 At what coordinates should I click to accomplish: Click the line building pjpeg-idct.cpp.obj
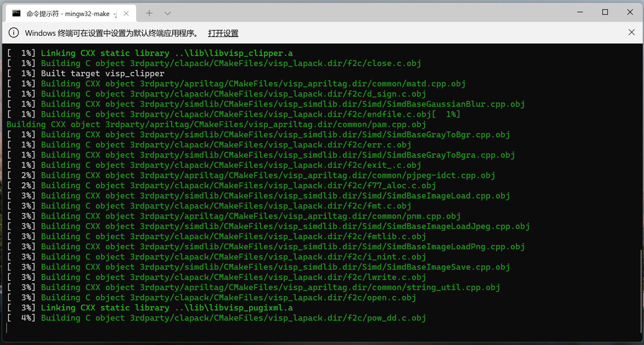pos(251,175)
